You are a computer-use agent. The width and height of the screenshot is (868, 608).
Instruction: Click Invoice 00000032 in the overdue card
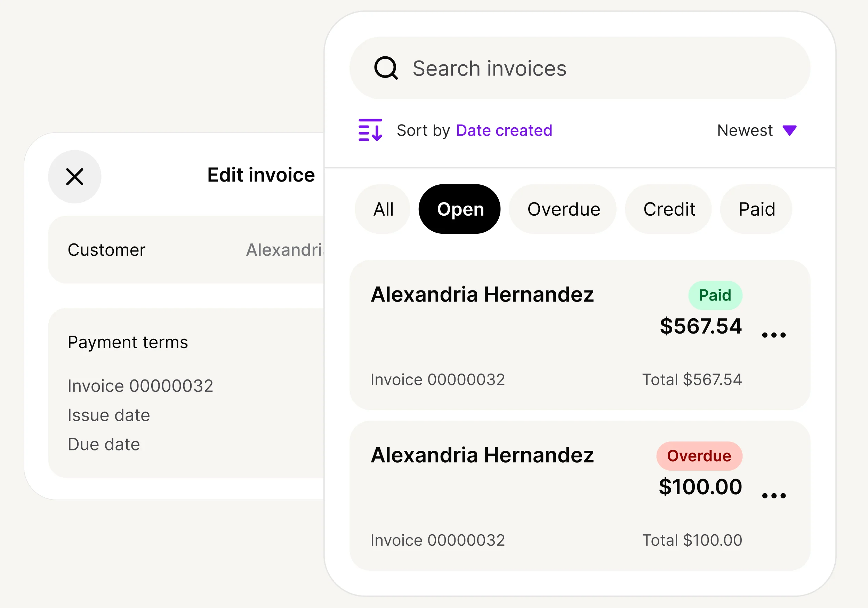click(x=437, y=540)
